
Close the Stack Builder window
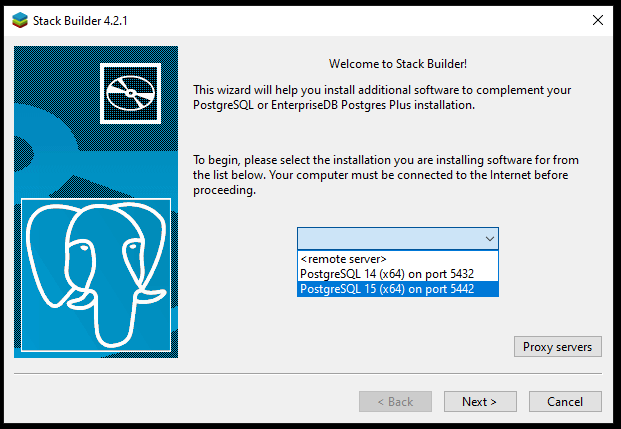tap(598, 20)
